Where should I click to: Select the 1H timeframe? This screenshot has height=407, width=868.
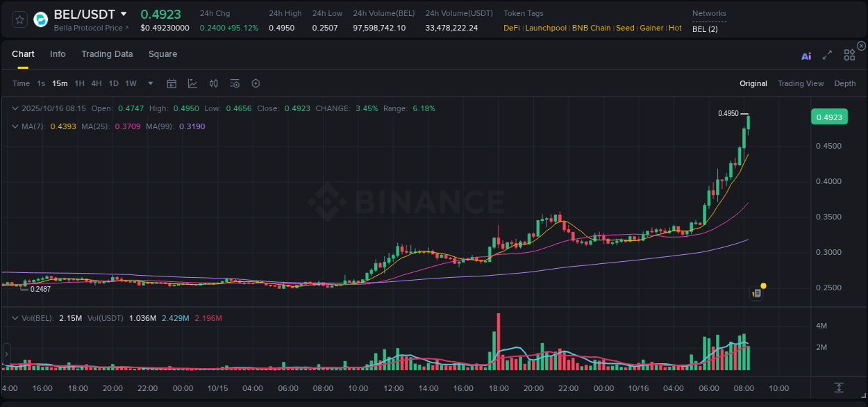81,83
